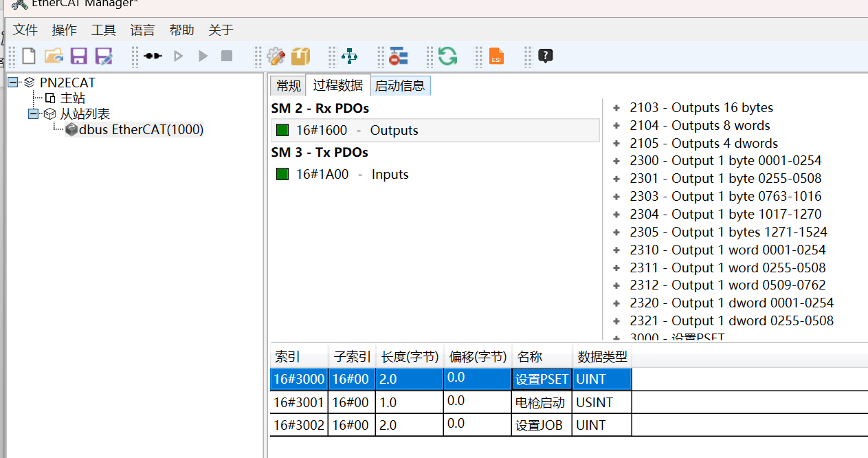Click 2311 - Output 1 word 0255-0508
The image size is (868, 458).
[x=727, y=268]
